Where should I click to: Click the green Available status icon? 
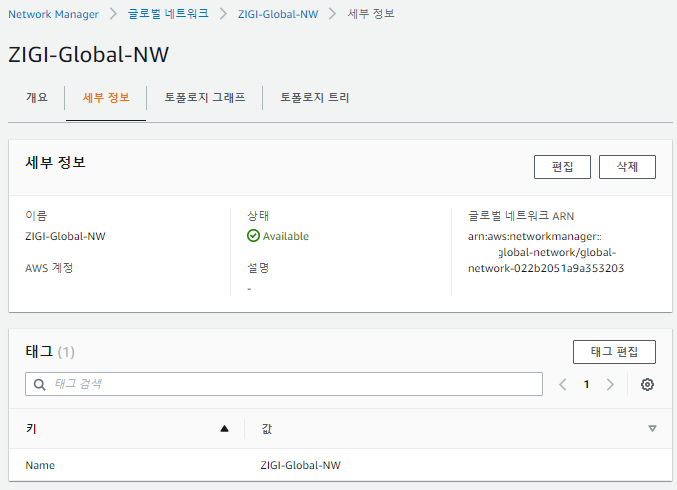[x=253, y=236]
